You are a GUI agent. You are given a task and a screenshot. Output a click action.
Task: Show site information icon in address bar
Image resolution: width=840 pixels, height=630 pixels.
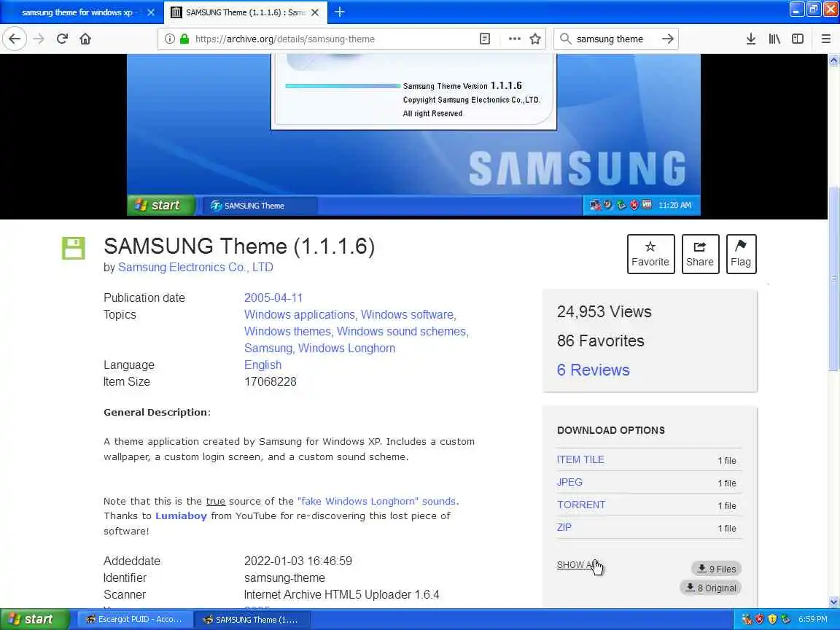click(x=169, y=39)
